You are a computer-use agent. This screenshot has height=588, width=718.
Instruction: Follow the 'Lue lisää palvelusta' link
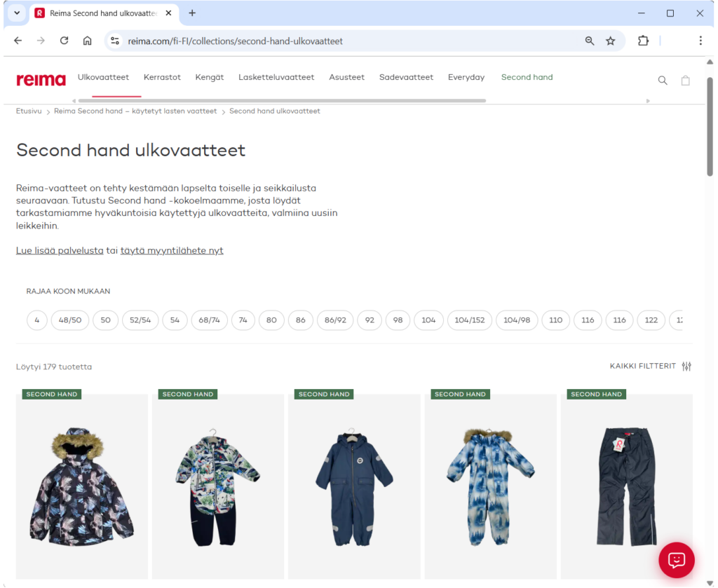[60, 250]
